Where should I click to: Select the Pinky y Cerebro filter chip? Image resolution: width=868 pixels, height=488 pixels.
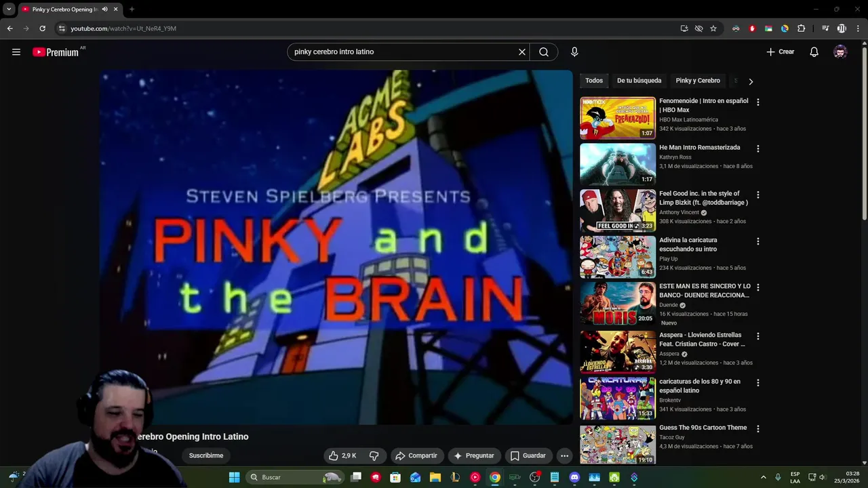click(x=698, y=81)
